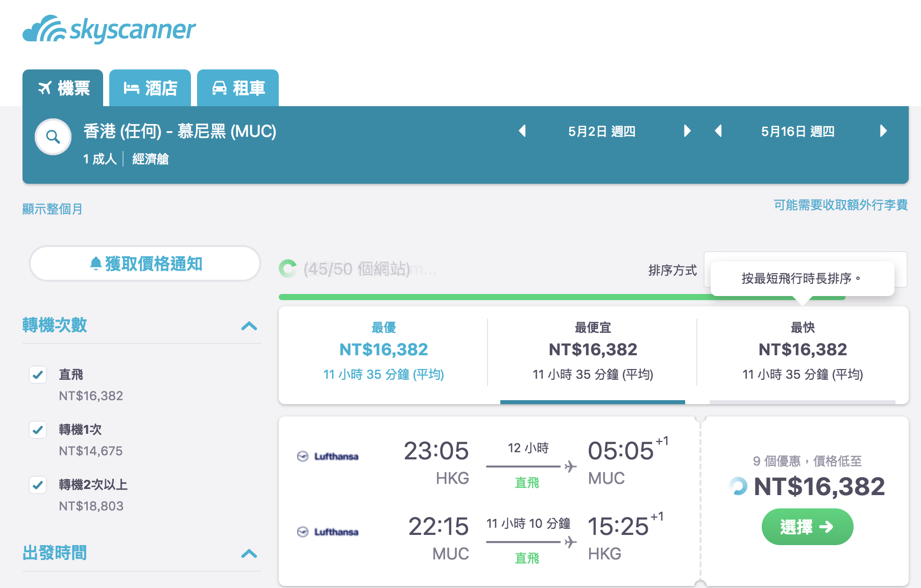921x588 pixels.
Task: Open the 機票 flights tab
Action: (63, 88)
